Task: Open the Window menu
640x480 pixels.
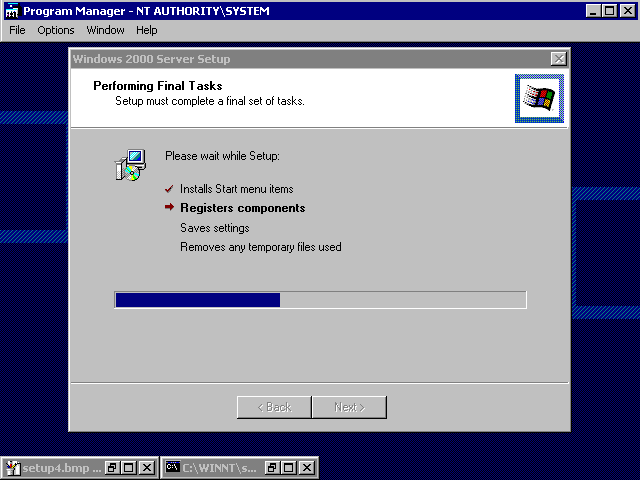Action: 105,30
